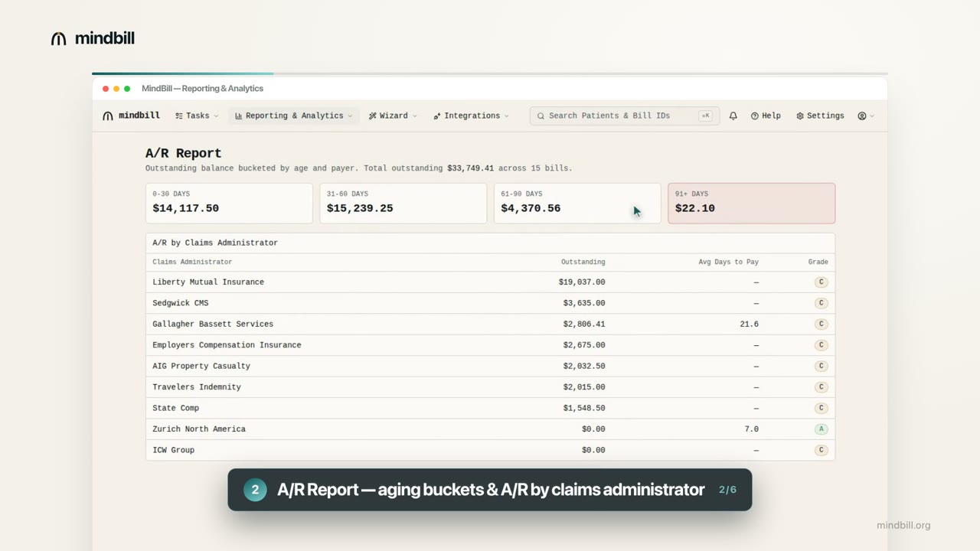Click Employers Compensation grade C badge
This screenshot has height=551, width=980.
coord(822,345)
